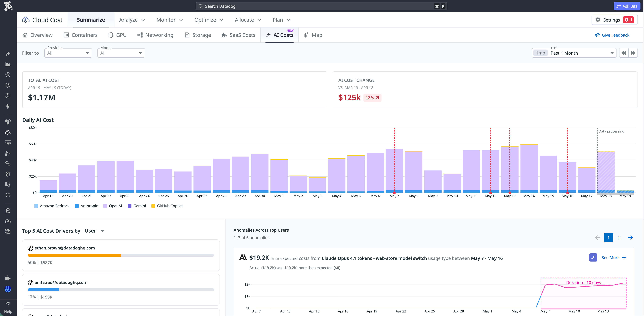
Task: Open the Networking tab
Action: tap(155, 35)
